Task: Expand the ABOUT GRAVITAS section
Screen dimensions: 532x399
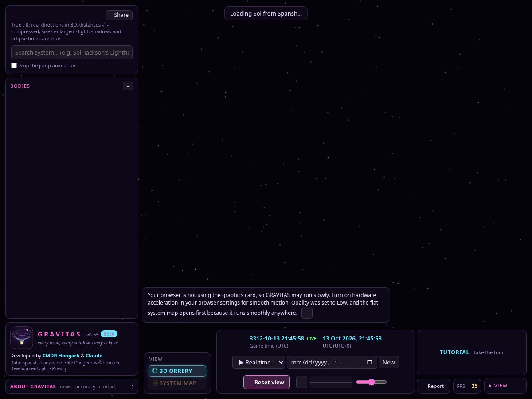Action: (x=72, y=387)
